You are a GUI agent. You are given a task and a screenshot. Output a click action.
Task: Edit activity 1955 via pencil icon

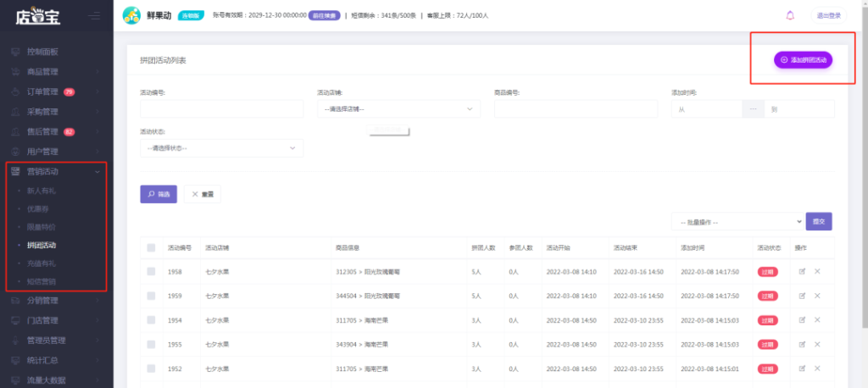pos(802,344)
